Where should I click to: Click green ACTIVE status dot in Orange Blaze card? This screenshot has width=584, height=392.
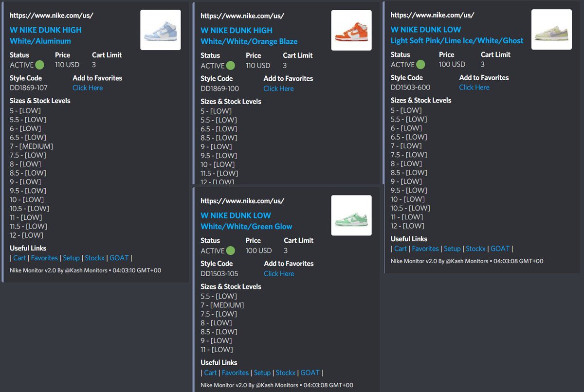click(x=230, y=65)
